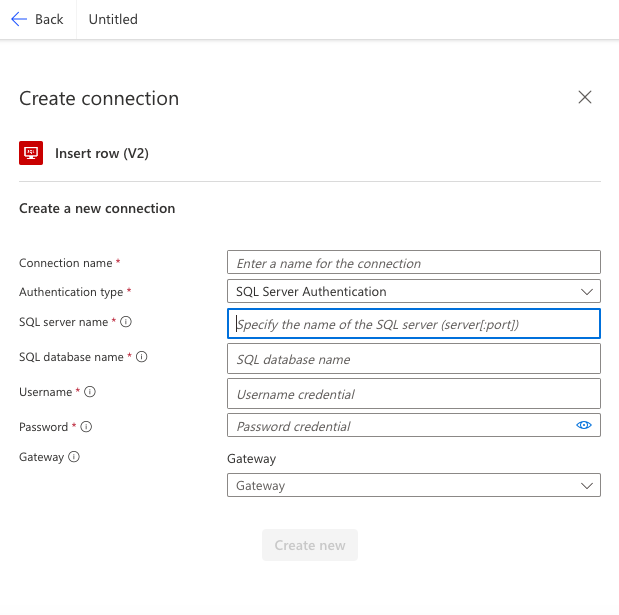Click info icon next to Gateway label

tap(74, 457)
